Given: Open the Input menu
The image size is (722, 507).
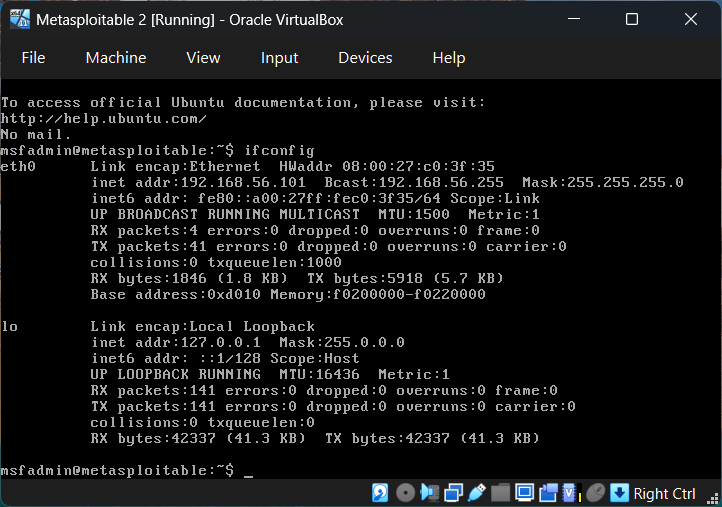Looking at the screenshot, I should coord(279,58).
